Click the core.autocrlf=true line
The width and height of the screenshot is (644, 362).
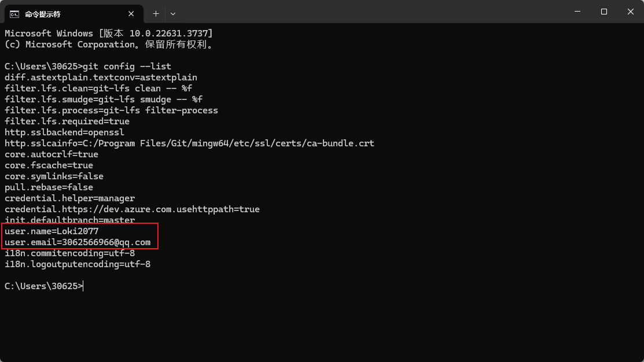click(x=51, y=154)
